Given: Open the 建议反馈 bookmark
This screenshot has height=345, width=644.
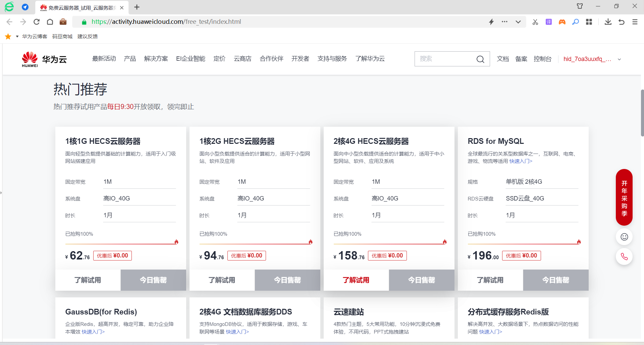Looking at the screenshot, I should click(88, 37).
